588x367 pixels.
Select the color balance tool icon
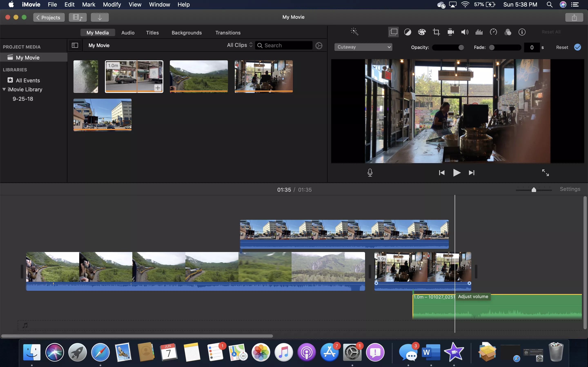tap(407, 32)
